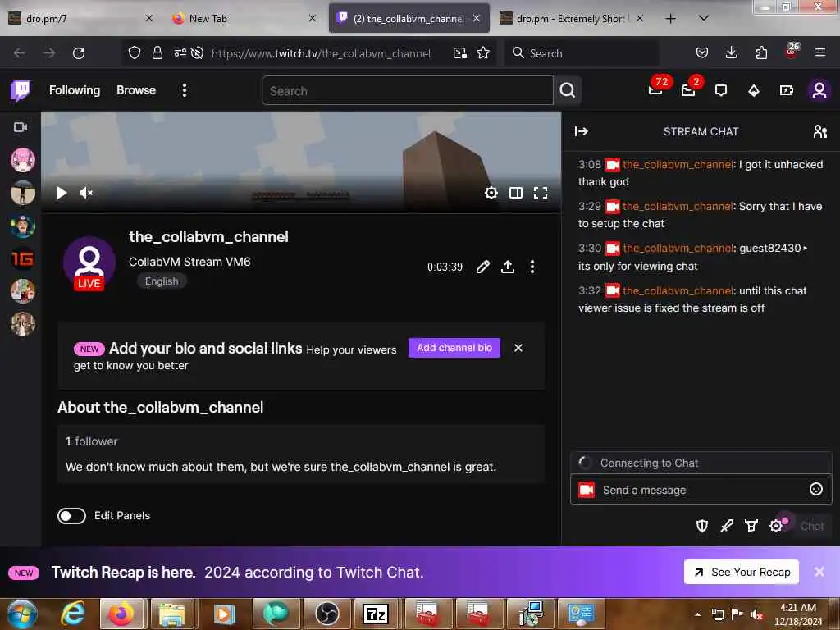840x630 pixels.
Task: Toggle theatre mode on the player
Action: 516,193
